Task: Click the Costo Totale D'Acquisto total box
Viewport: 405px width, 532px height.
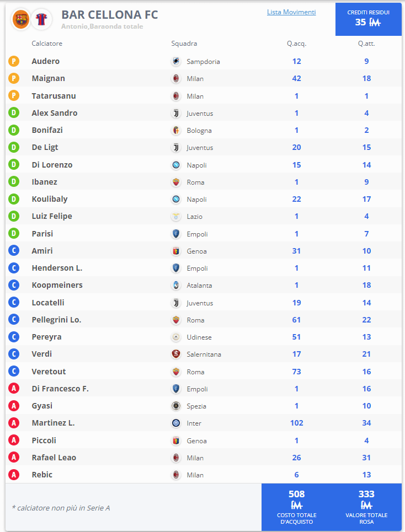Action: point(296,507)
